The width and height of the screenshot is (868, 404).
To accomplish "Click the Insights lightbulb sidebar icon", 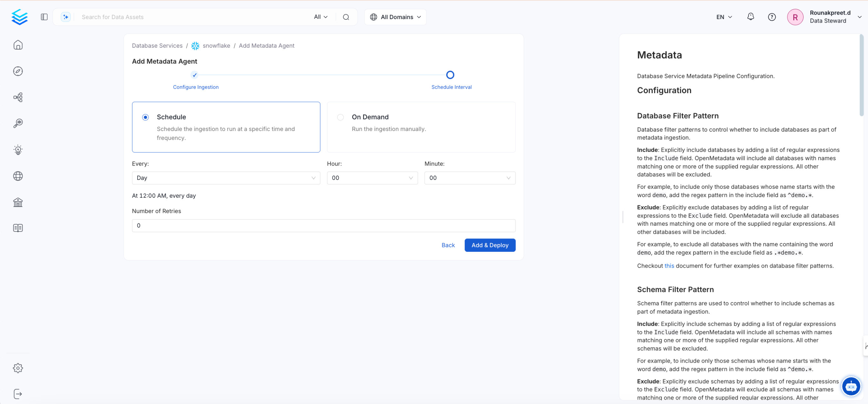I will coord(18,150).
